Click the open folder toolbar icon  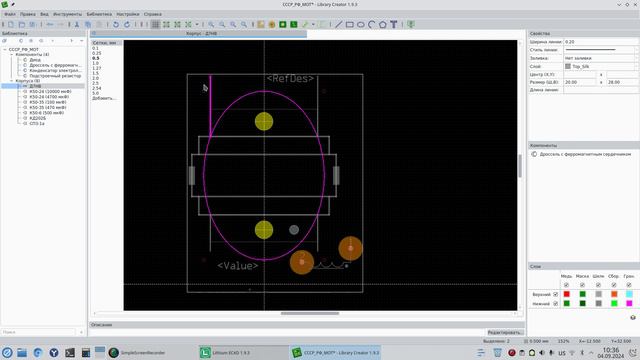click(22, 24)
